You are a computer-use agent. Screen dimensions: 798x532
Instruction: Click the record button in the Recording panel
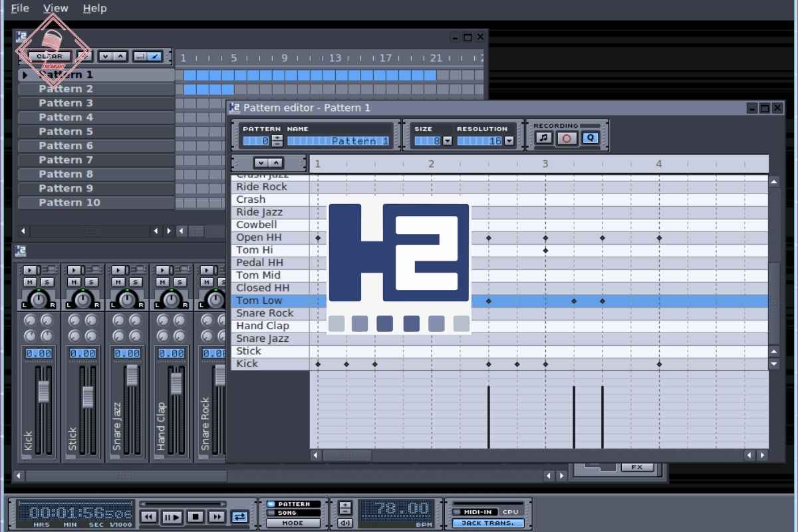click(x=567, y=138)
